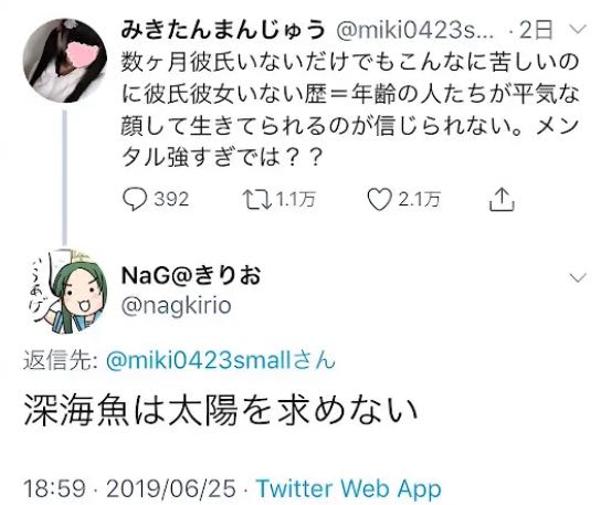
Task: Open the display name みきたんまんじゅう
Action: 223,30
